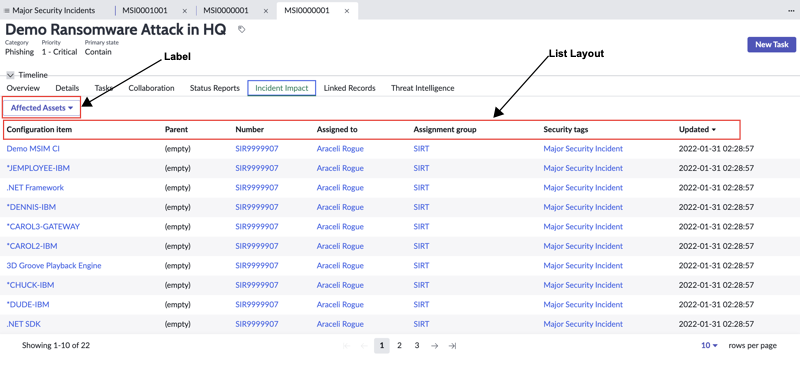Switch to the MSI0001001 tab
The width and height of the screenshot is (800, 388).
point(145,10)
